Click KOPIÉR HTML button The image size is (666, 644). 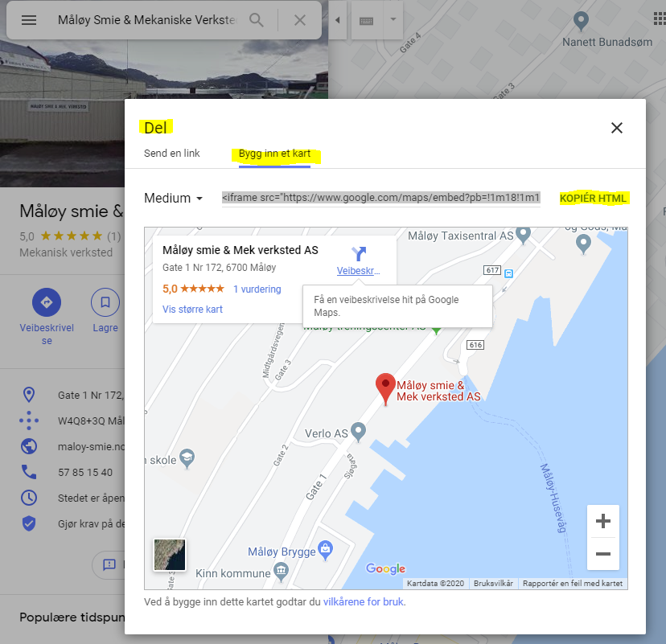coord(593,199)
